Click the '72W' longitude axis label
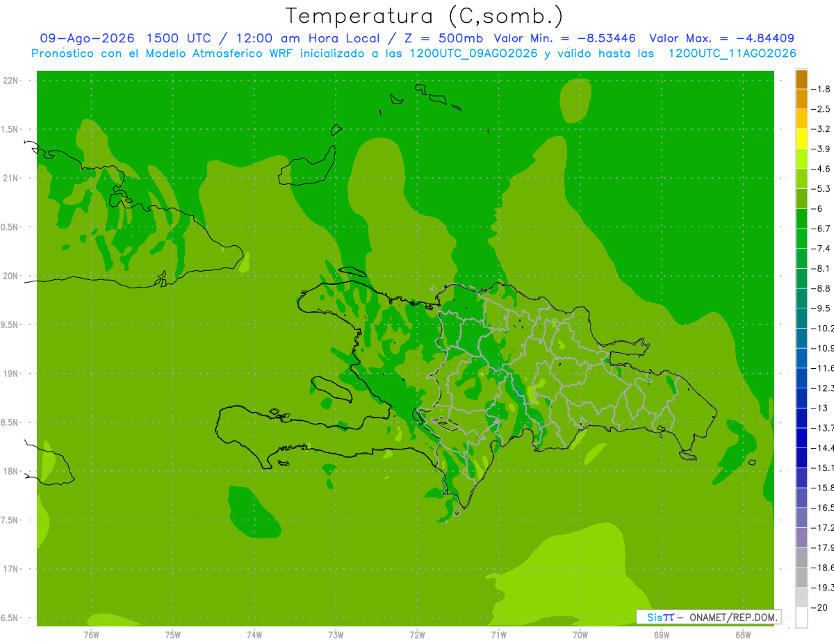Screen dimensions: 834x644 click(417, 635)
